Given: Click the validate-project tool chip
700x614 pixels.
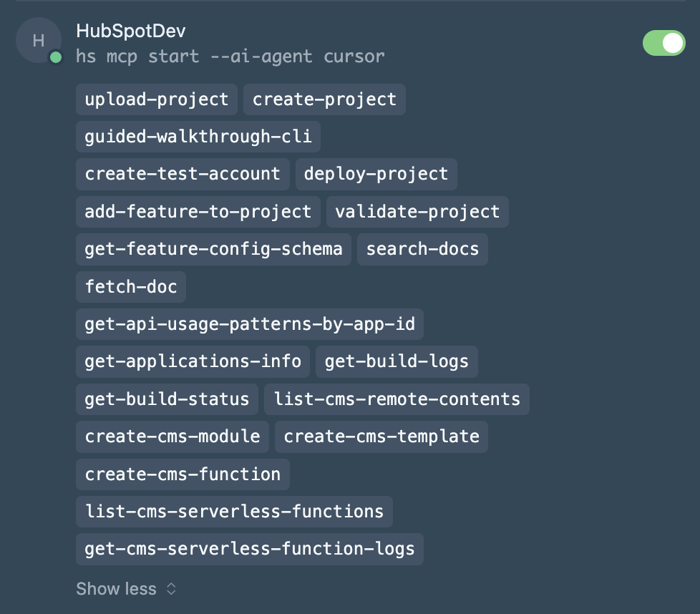Looking at the screenshot, I should coord(417,212).
